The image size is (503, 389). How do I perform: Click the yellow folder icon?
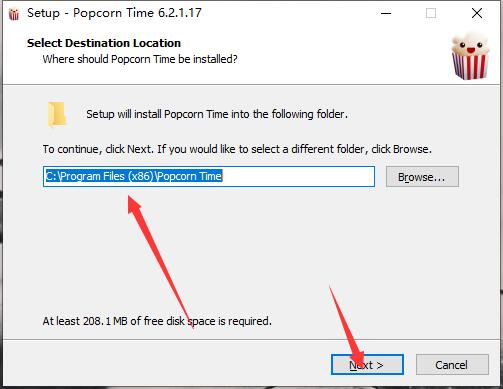[x=57, y=115]
